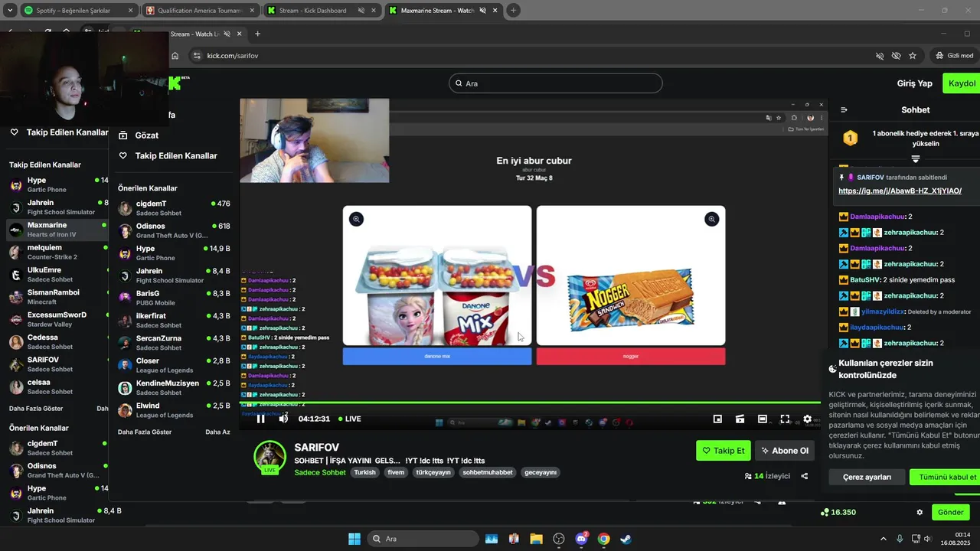Enter fullscreen on the stream player
The height and width of the screenshot is (551, 980).
point(785,419)
